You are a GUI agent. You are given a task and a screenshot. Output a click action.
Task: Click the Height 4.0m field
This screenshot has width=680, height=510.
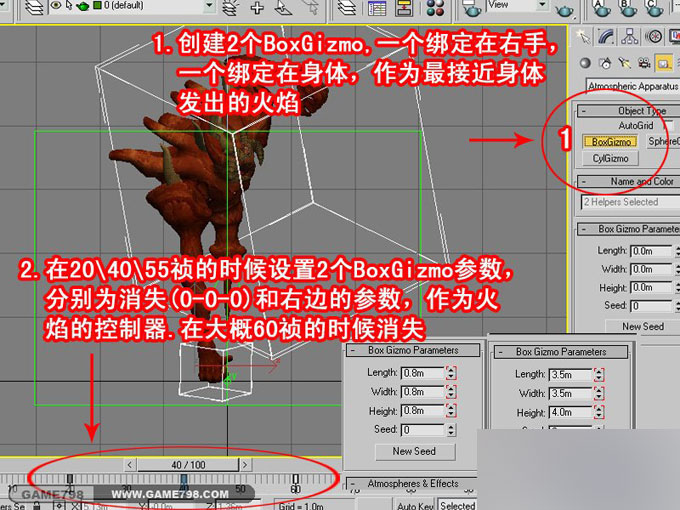click(570, 412)
